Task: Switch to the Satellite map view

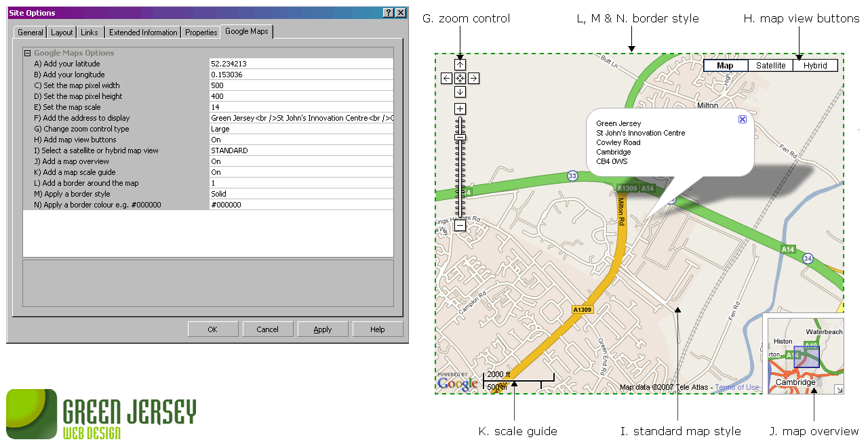Action: pos(770,66)
